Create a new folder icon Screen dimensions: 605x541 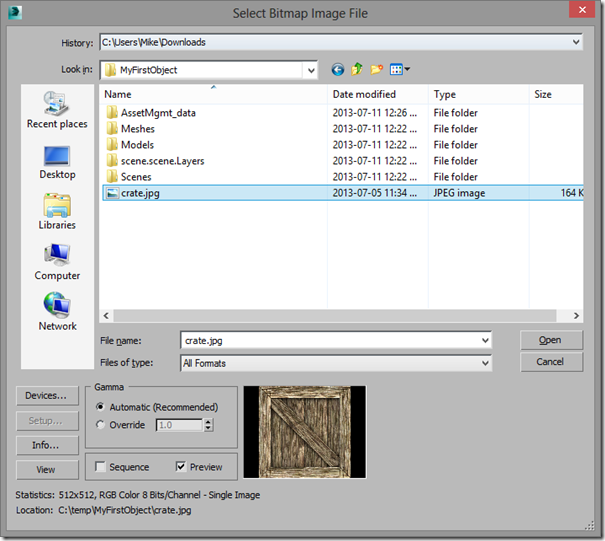click(377, 70)
